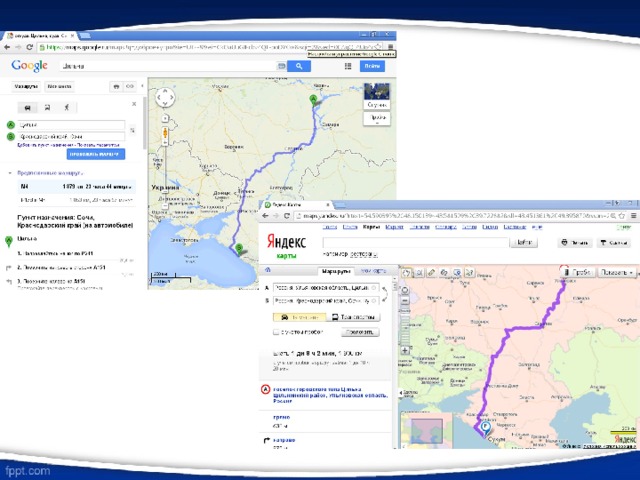This screenshot has width=640, height=480.
Task: Select the walking travel mode icon
Action: (66, 106)
